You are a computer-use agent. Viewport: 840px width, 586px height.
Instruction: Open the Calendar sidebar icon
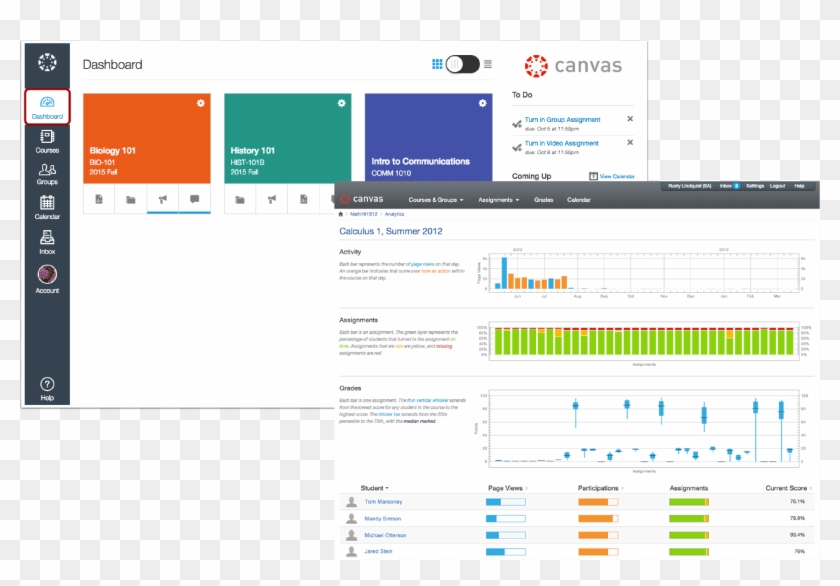pyautogui.click(x=47, y=208)
